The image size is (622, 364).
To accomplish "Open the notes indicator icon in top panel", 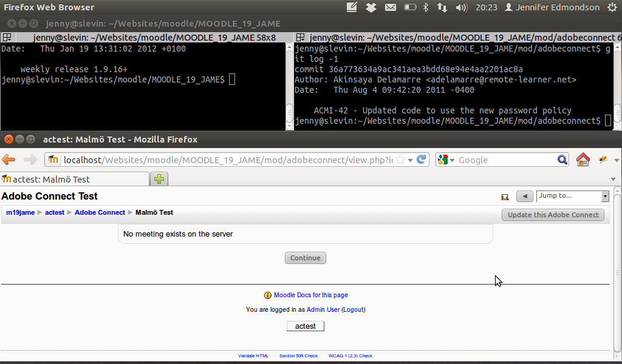I will point(352,7).
